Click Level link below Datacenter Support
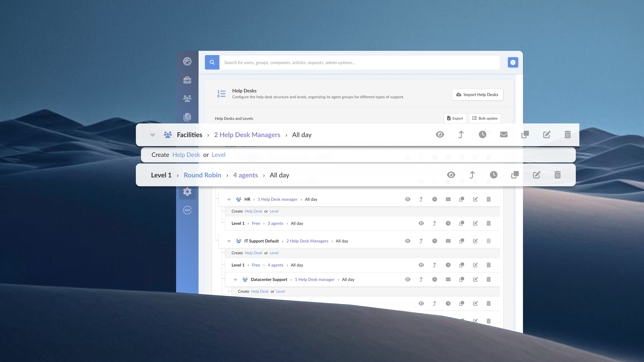 [x=280, y=291]
